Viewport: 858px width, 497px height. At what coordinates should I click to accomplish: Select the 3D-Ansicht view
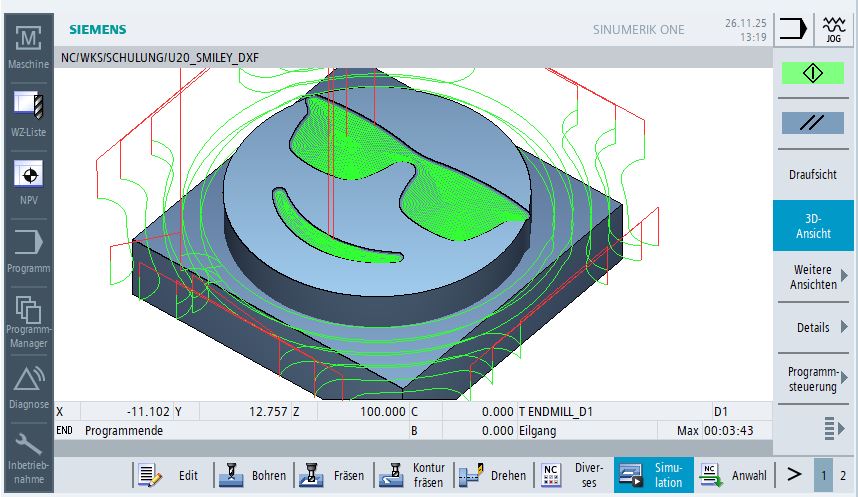pos(812,225)
